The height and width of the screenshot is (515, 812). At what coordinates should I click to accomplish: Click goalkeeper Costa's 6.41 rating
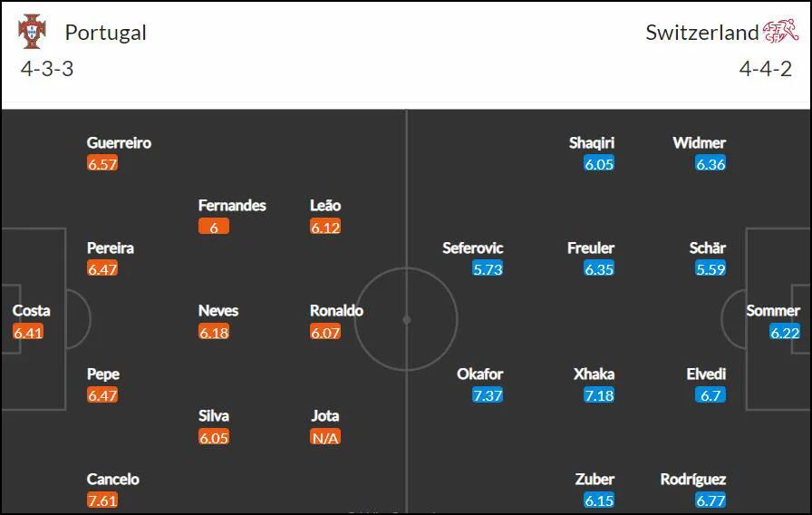(28, 333)
